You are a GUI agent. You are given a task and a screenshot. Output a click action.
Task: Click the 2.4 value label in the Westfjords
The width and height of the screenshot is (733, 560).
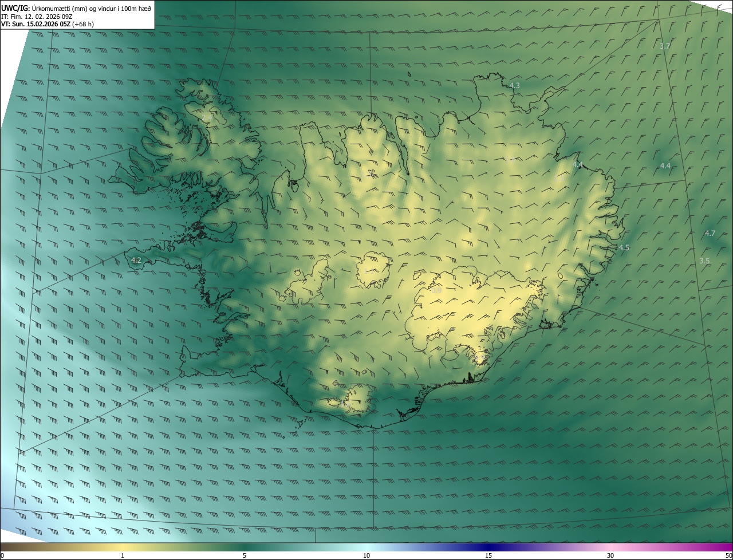(x=207, y=118)
